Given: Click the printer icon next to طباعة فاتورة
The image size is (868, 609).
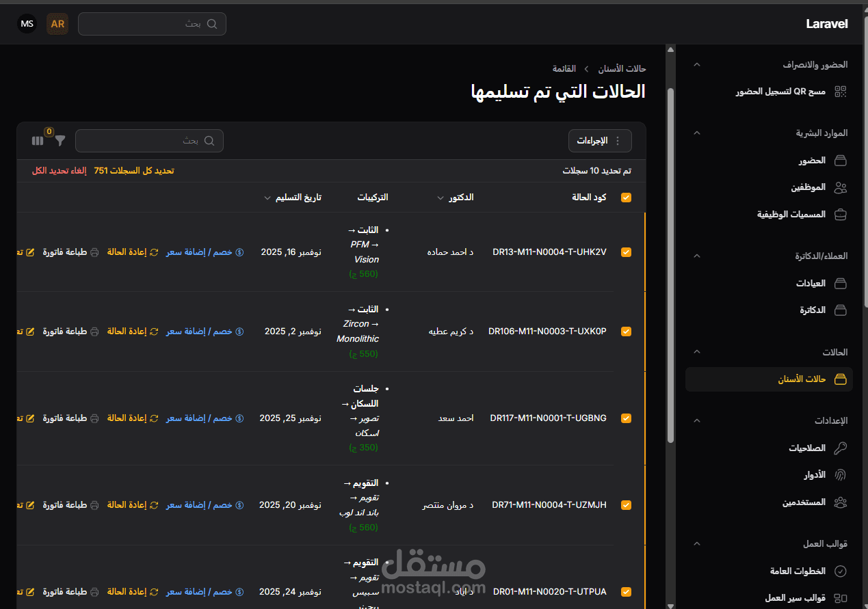Looking at the screenshot, I should tap(94, 252).
